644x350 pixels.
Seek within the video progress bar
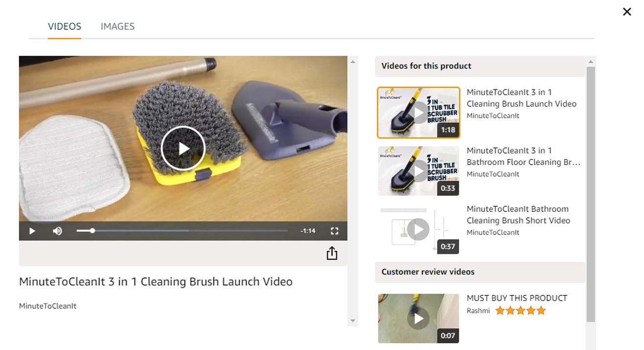[182, 230]
